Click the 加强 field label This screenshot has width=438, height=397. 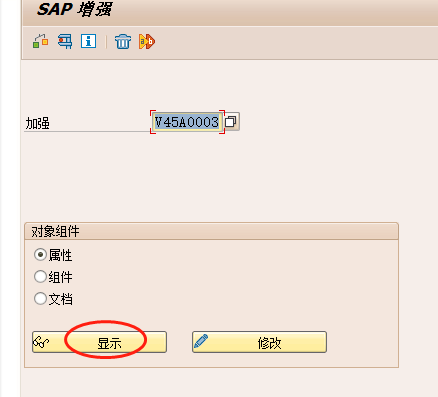pos(38,123)
